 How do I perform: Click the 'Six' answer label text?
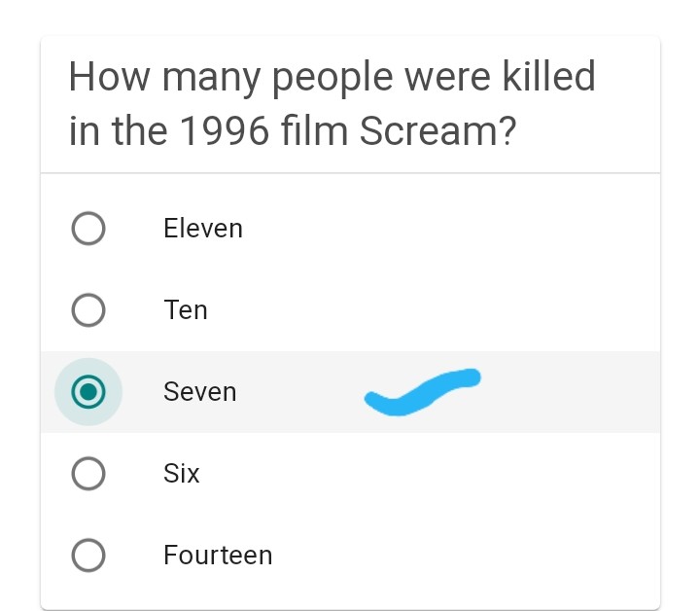point(182,474)
